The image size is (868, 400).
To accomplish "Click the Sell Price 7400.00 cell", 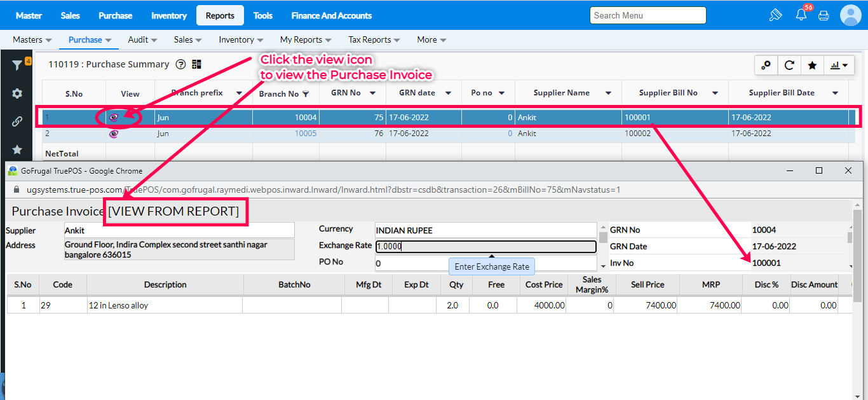I will (646, 305).
